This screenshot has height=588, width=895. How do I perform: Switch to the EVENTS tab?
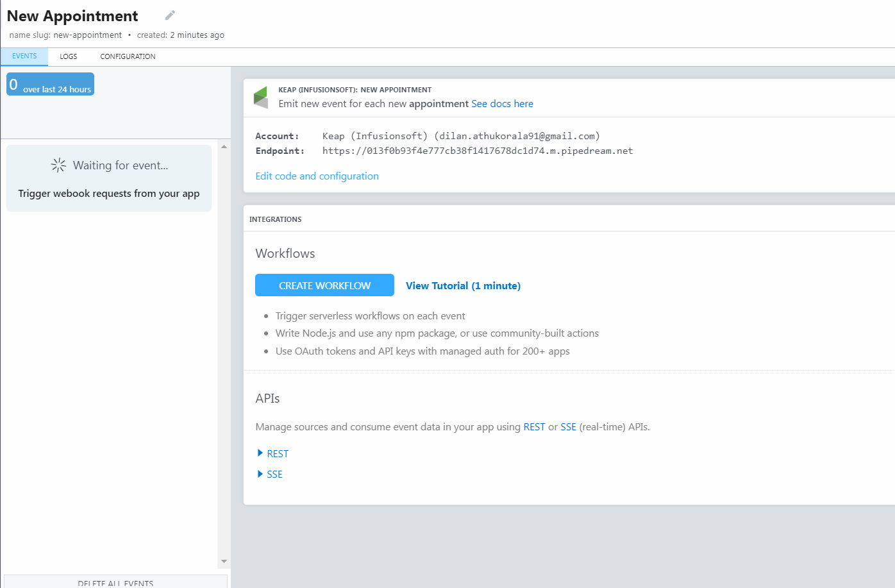tap(24, 56)
